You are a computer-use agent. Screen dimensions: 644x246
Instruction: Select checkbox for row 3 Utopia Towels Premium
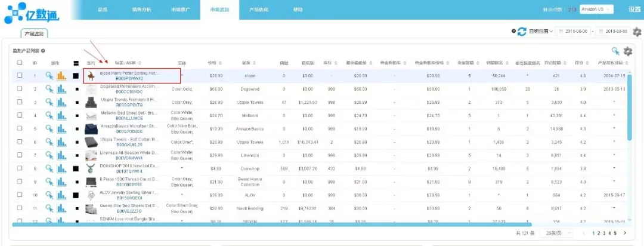[x=20, y=102]
